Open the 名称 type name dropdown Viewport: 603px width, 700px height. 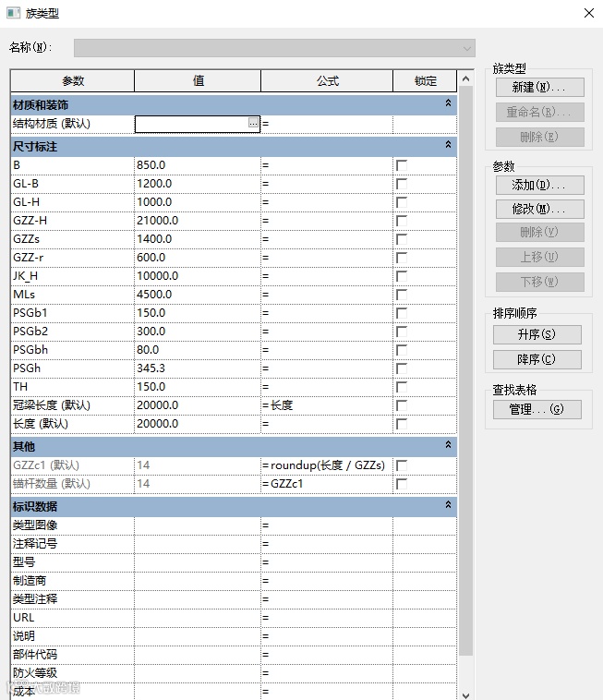274,48
